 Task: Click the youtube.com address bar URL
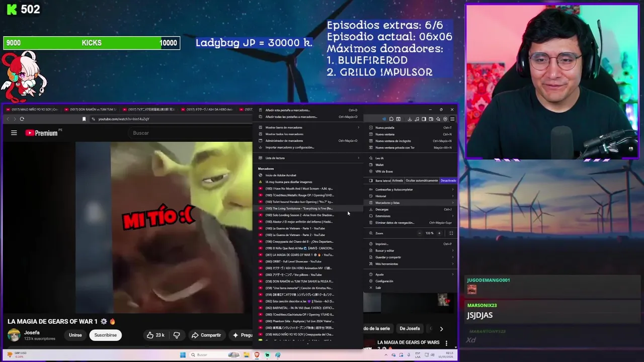click(x=124, y=119)
